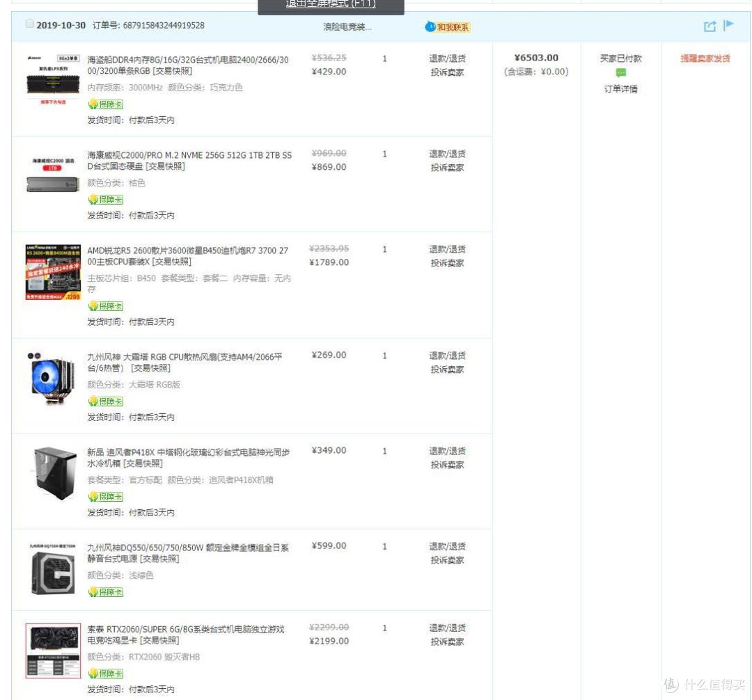The width and height of the screenshot is (752, 700).
Task: Click 投诉卖家 for the AMD CPU bundle
Action: pos(447,263)
